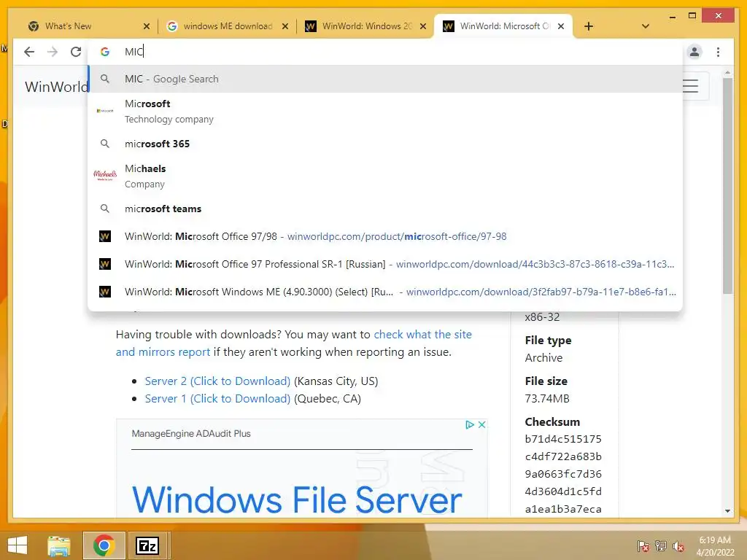The height and width of the screenshot is (560, 747).
Task: Close the WinWorld: Windows 2000 tab
Action: click(422, 26)
